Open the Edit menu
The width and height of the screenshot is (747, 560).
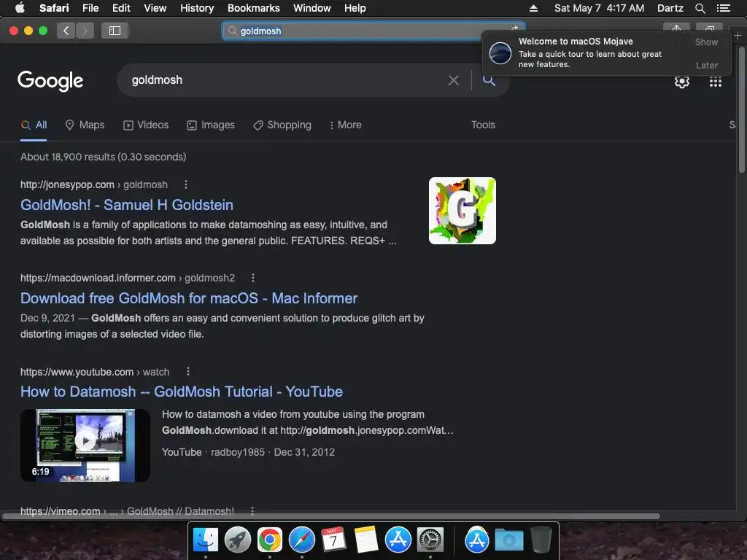click(x=121, y=8)
